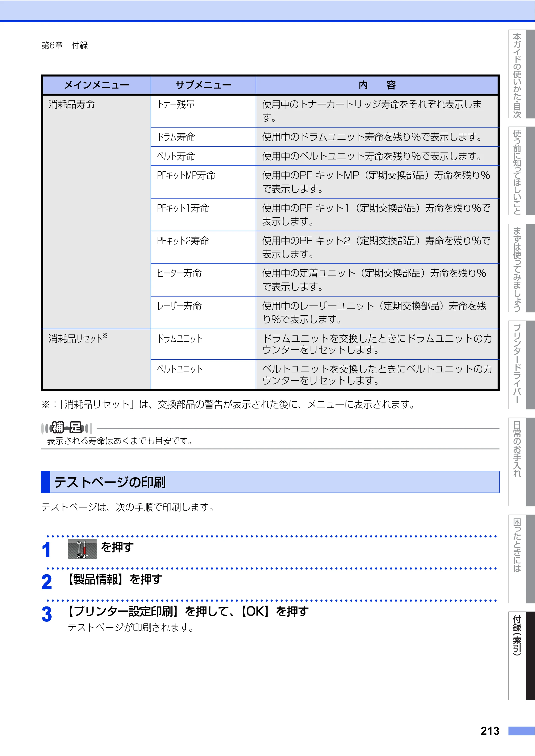Open the 使う前に知ってほしいこと side tab

[521, 171]
